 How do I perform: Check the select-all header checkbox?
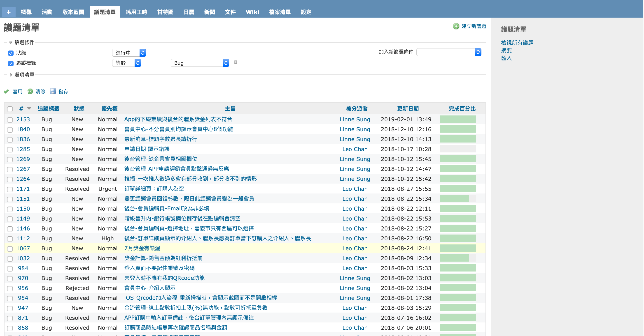coord(10,109)
